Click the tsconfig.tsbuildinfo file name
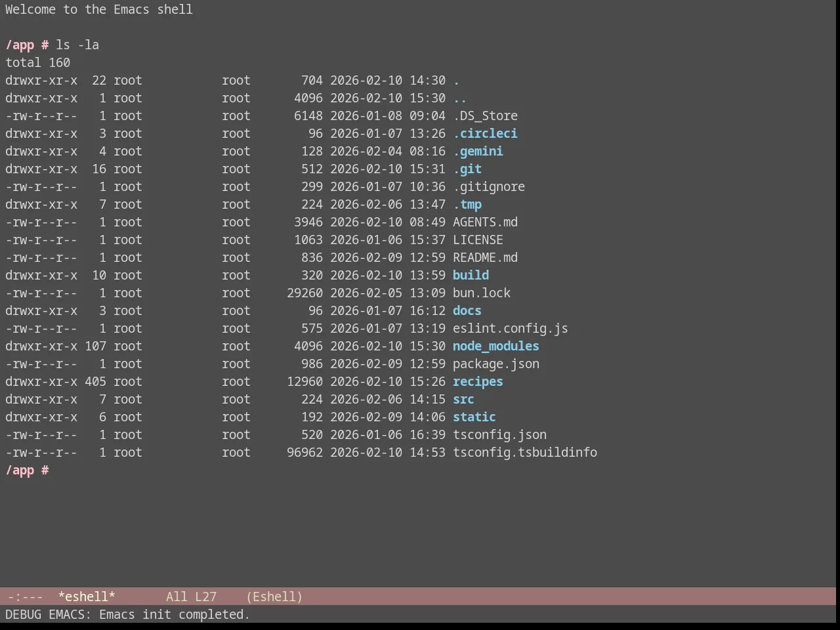840x630 pixels. coord(525,452)
